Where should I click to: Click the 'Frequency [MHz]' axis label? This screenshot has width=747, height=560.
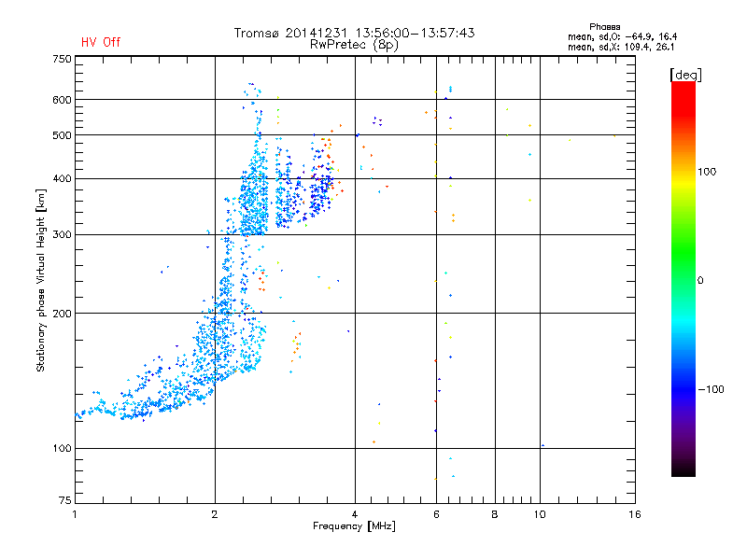[354, 526]
